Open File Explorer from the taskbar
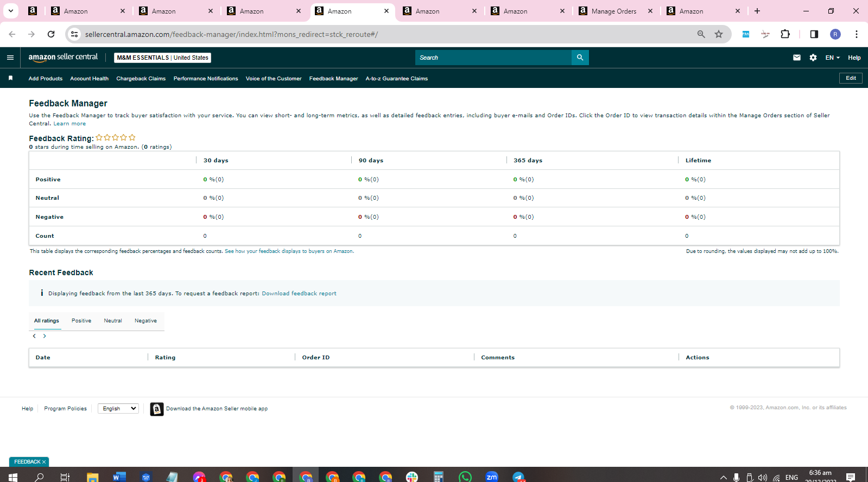The height and width of the screenshot is (482, 868). (92, 477)
